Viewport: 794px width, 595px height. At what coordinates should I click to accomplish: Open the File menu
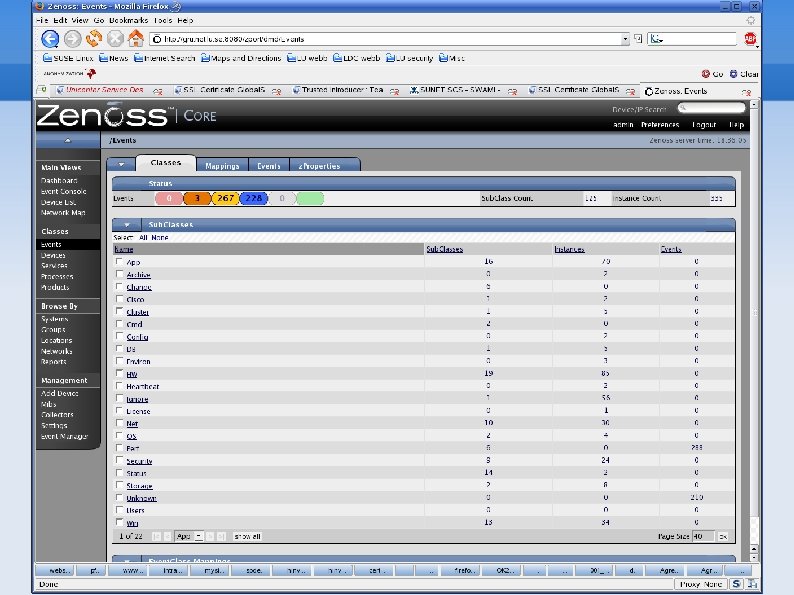(x=42, y=20)
